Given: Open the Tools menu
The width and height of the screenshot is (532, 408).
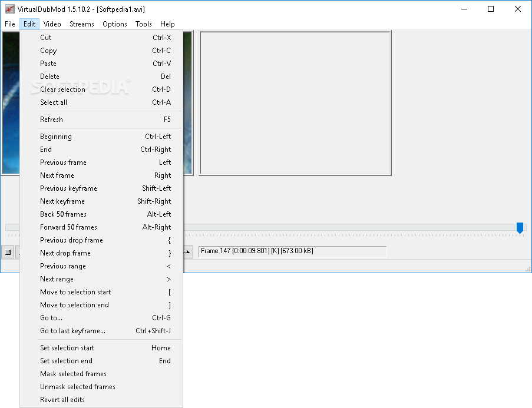Looking at the screenshot, I should coord(144,24).
